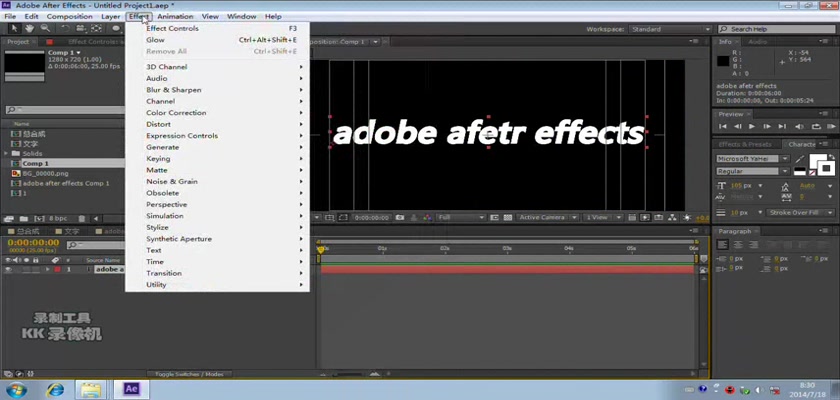
Task: Select the Pan Behind anchor tool
Action: pyautogui.click(x=96, y=29)
